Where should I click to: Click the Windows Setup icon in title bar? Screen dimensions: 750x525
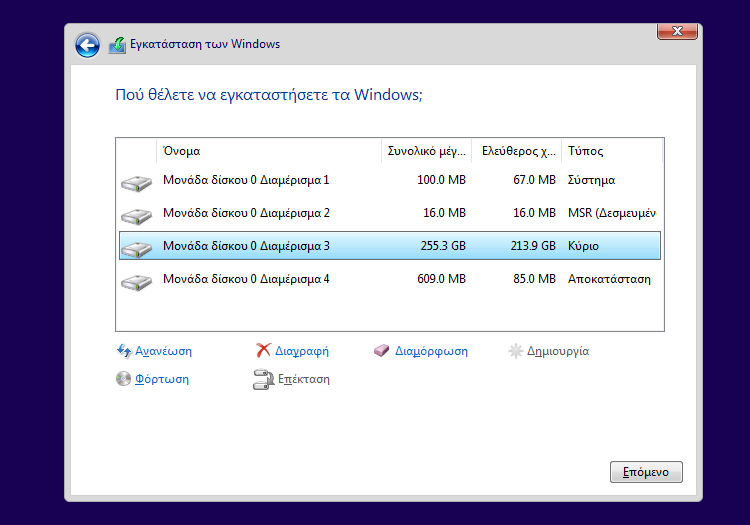pyautogui.click(x=118, y=45)
